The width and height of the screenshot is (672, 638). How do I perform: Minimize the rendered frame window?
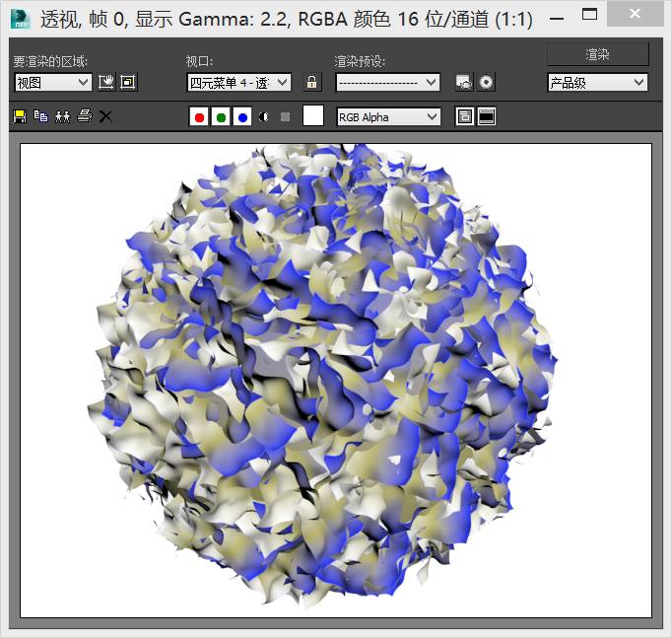tap(557, 18)
